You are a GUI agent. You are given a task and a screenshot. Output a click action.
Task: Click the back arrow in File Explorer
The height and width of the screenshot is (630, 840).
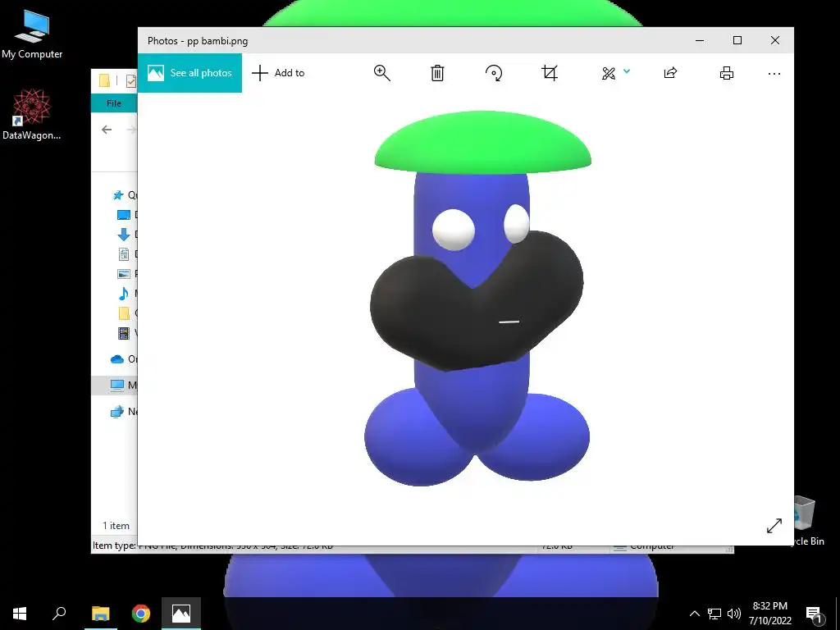coord(107,130)
